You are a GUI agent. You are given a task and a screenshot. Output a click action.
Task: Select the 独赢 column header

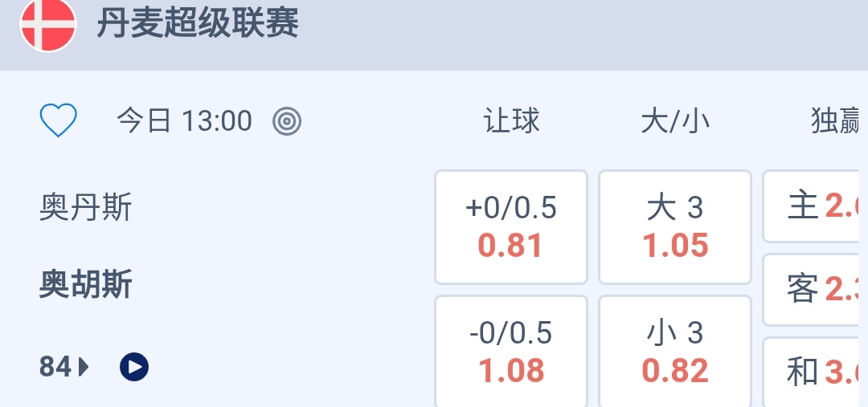coord(835,121)
